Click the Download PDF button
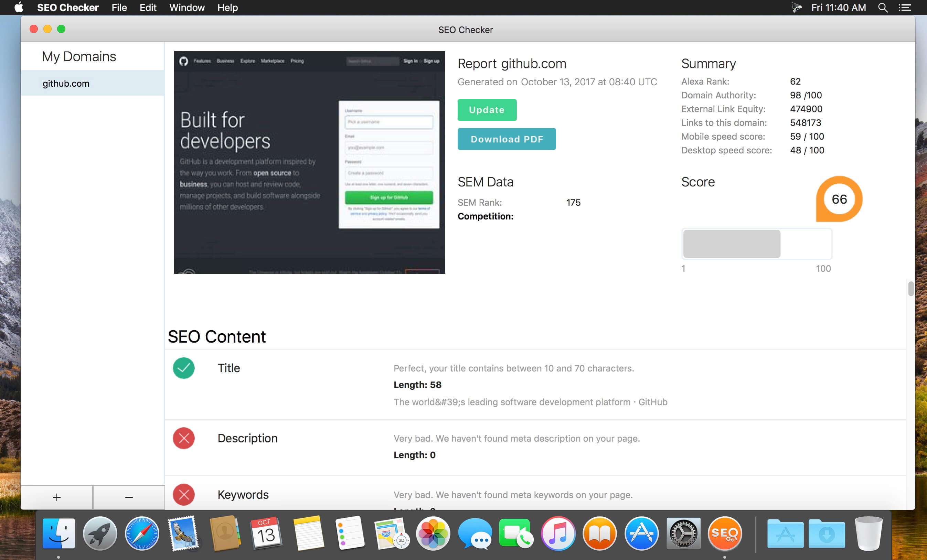927x560 pixels. point(507,139)
